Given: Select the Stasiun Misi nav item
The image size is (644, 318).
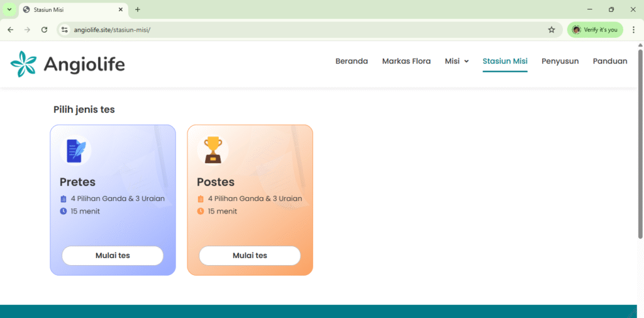Looking at the screenshot, I should click(505, 61).
